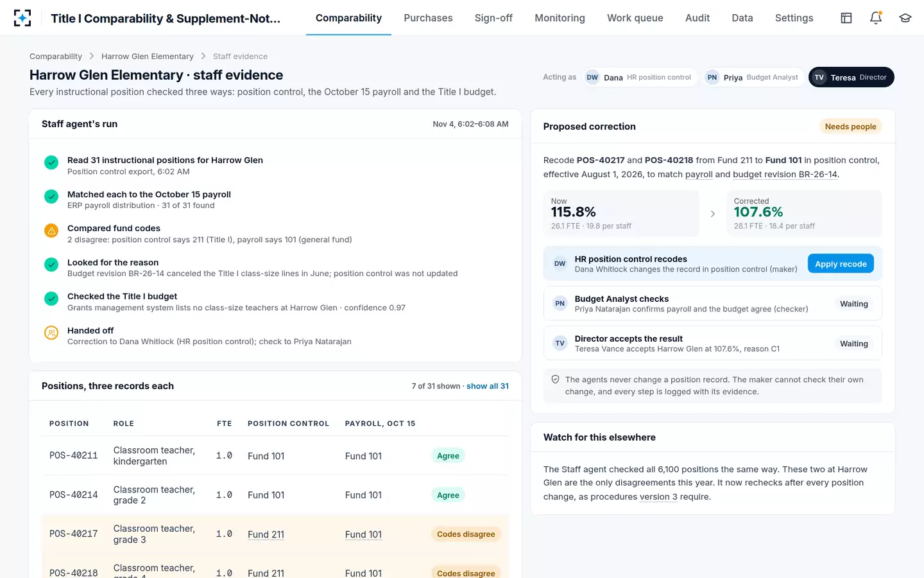This screenshot has width=924, height=578.
Task: Open the version 3 procedures link
Action: (658, 496)
